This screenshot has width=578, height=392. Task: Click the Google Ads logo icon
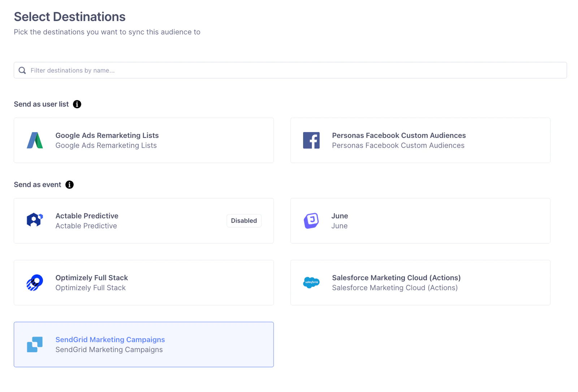click(x=35, y=140)
